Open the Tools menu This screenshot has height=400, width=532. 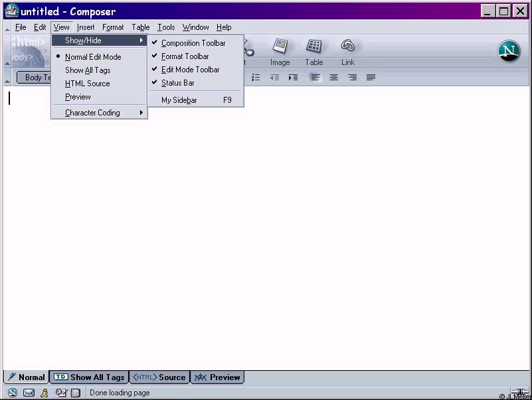click(x=166, y=27)
